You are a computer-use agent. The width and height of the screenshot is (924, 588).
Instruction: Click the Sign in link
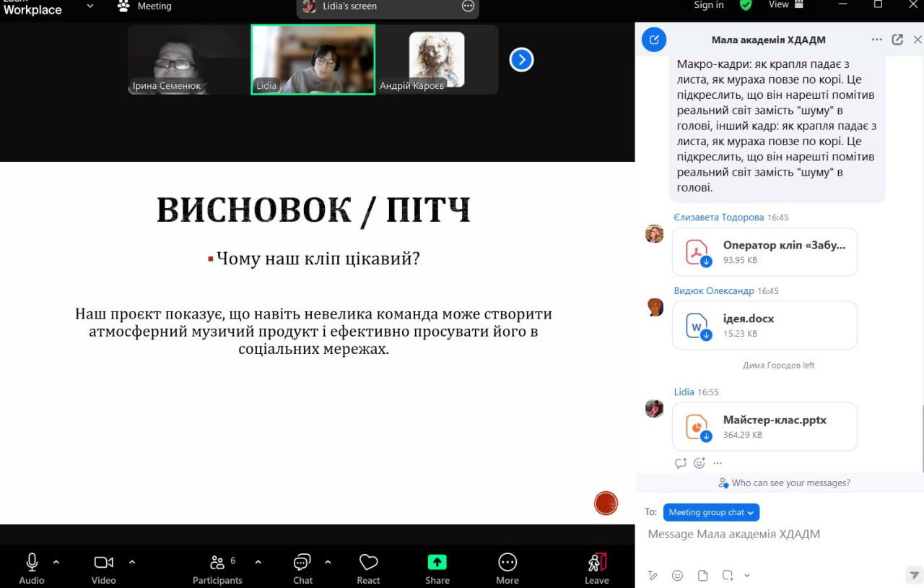(708, 5)
